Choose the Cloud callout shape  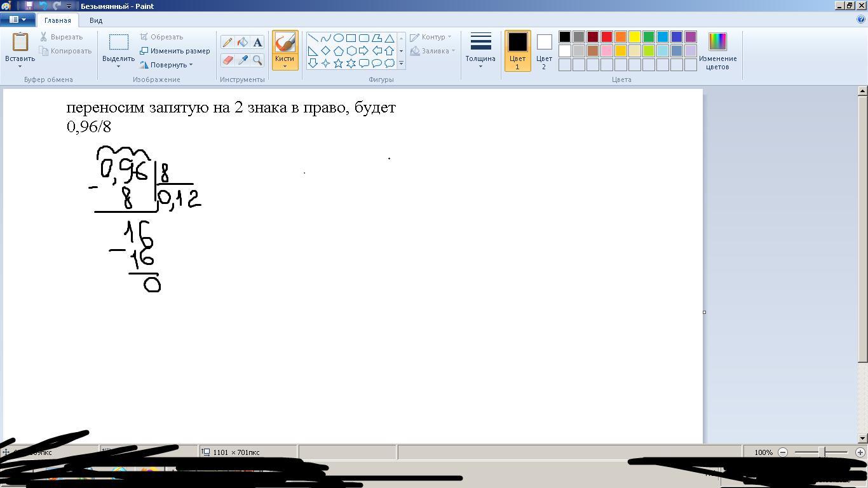(x=390, y=64)
